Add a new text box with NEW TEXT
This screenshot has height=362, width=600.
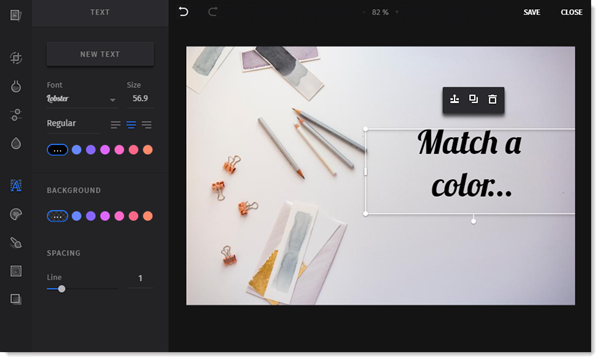point(100,54)
